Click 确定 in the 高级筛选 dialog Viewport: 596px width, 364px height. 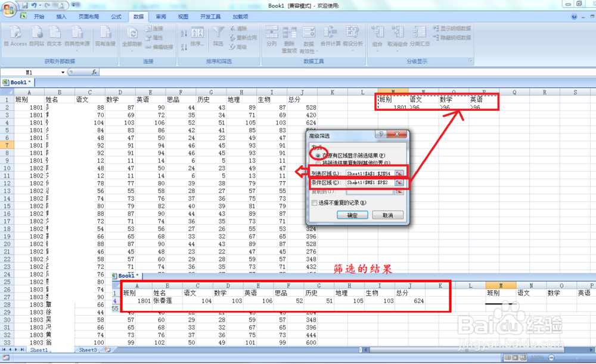352,216
